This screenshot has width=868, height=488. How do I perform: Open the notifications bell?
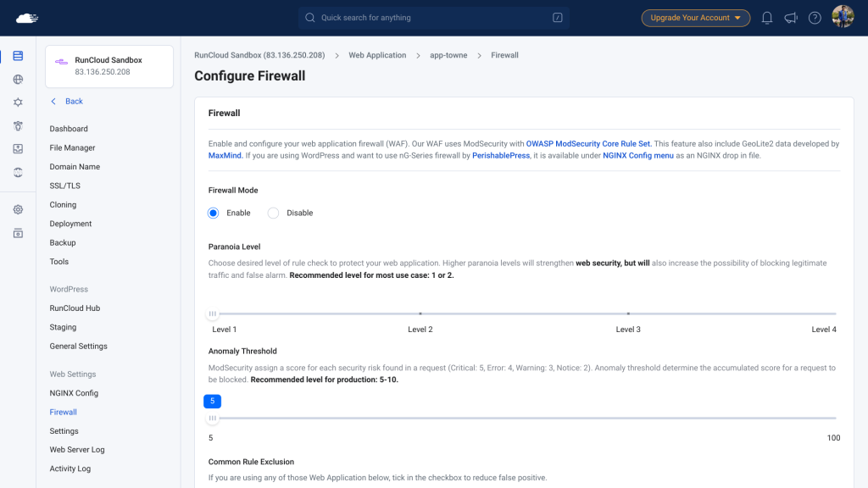pyautogui.click(x=766, y=18)
